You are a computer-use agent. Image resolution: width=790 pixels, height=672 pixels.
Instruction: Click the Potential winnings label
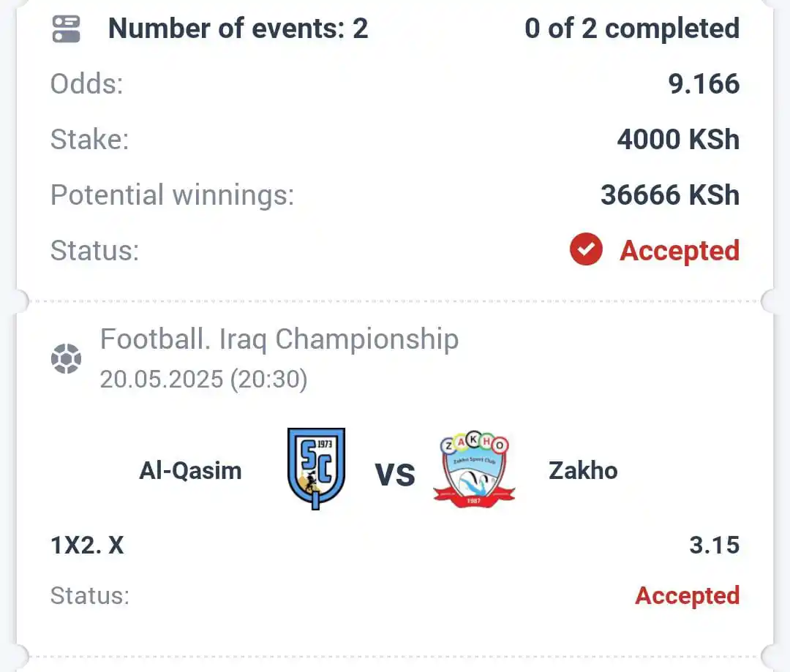(173, 195)
